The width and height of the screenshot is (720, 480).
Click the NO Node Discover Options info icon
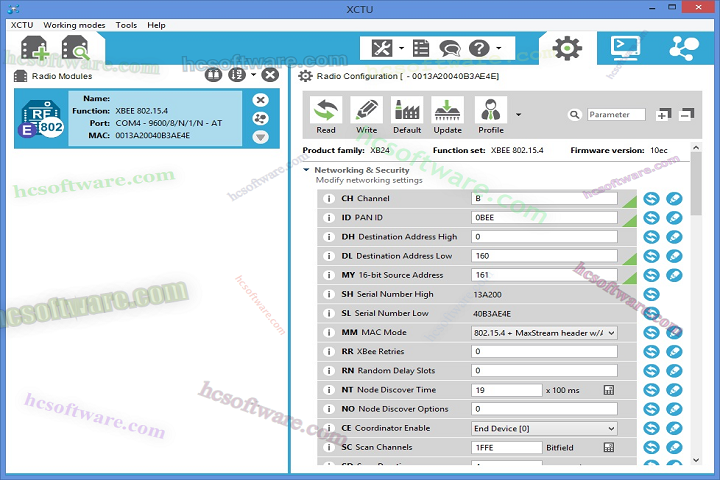click(328, 409)
